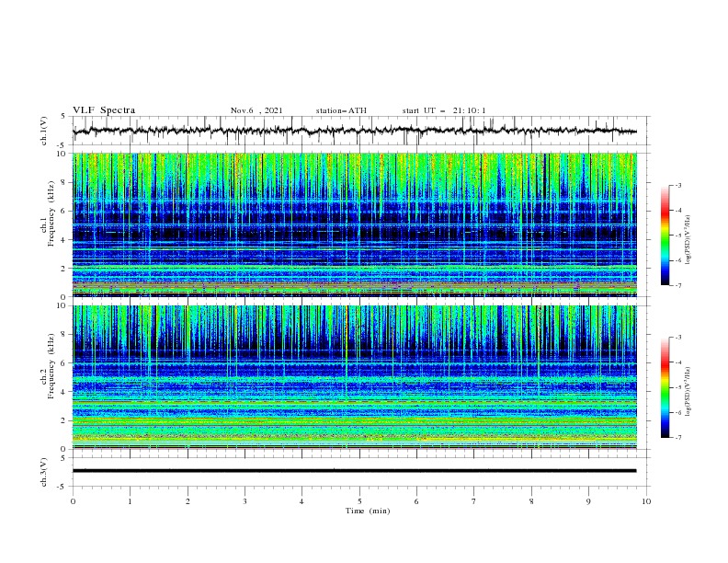Click the "10" label on the Time axis
Image resolution: width=728 pixels, height=563 pixels.
646,501
